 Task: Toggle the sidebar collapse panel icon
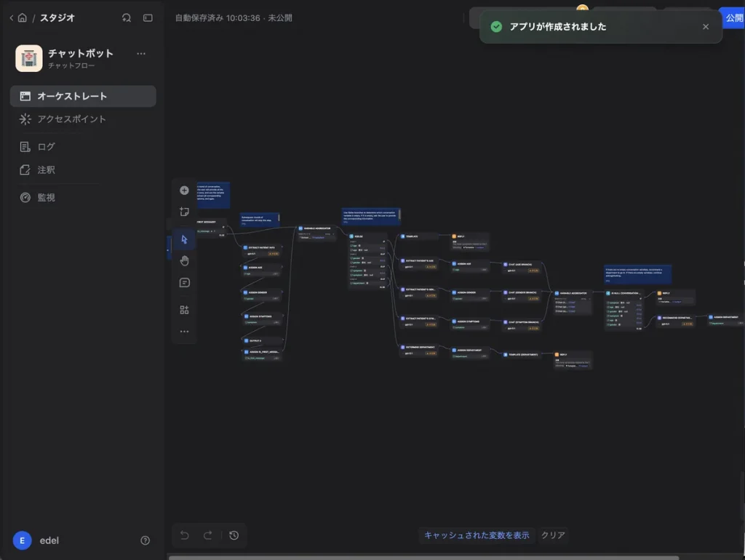tap(148, 17)
